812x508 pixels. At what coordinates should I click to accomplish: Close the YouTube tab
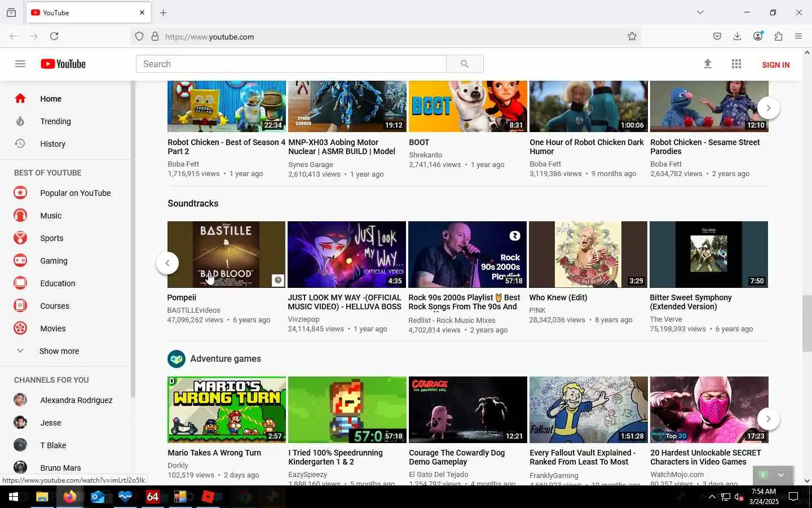(142, 12)
